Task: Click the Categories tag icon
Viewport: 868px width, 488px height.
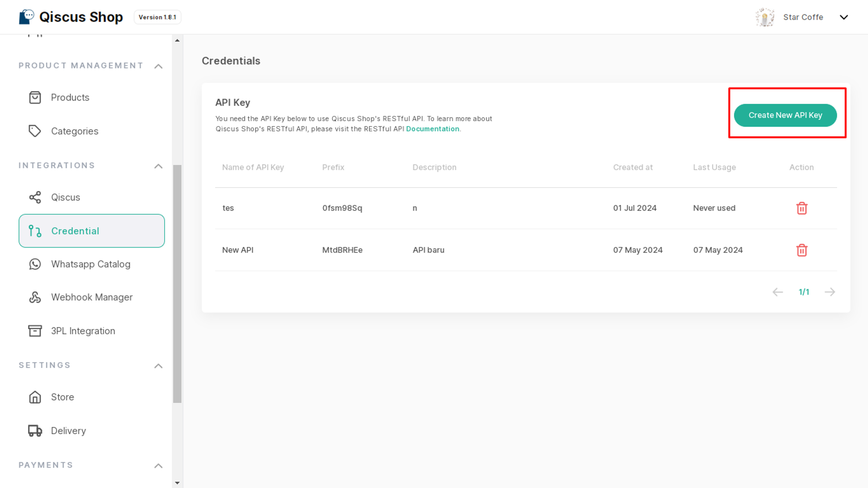Action: click(35, 131)
